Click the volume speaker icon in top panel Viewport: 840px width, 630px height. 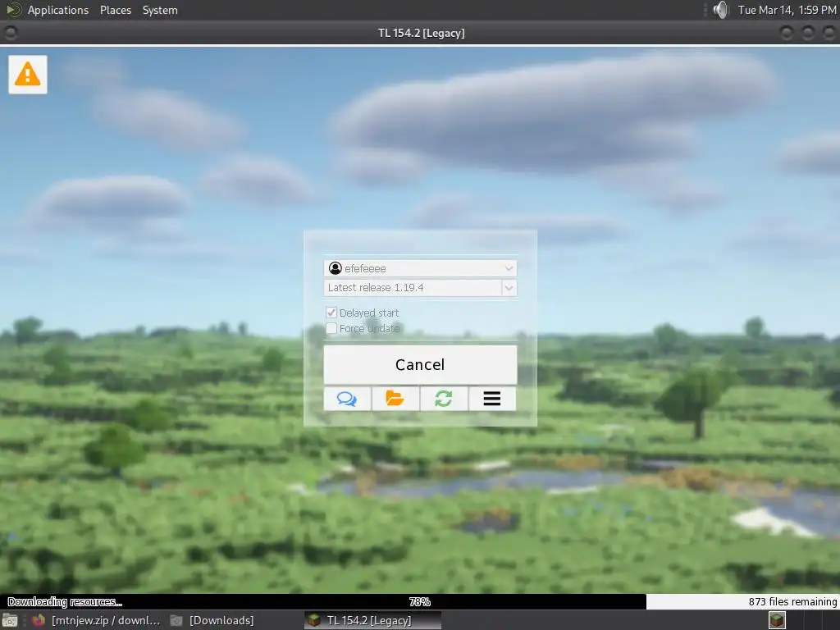(721, 10)
